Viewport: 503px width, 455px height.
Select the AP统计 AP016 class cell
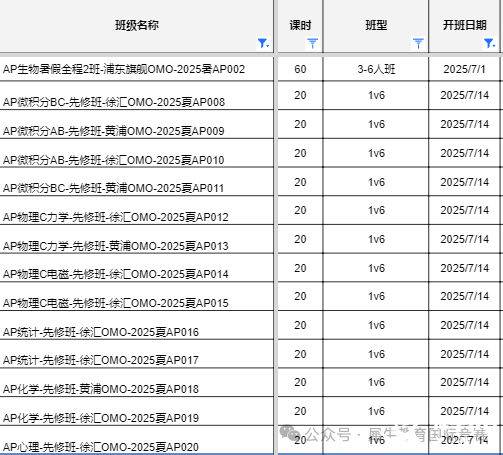click(137, 325)
